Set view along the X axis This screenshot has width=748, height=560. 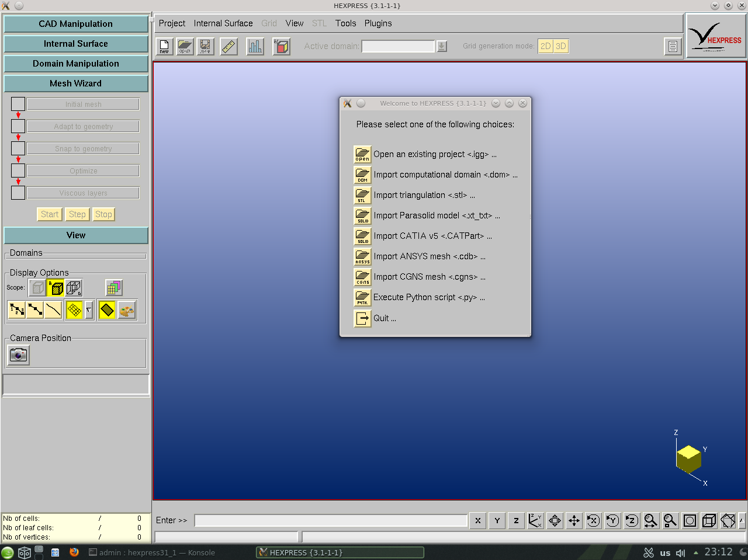[x=478, y=520]
